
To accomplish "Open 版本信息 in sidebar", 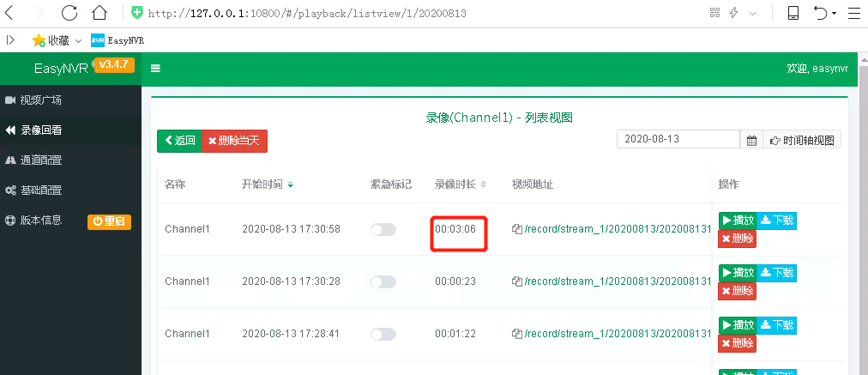I will 41,220.
